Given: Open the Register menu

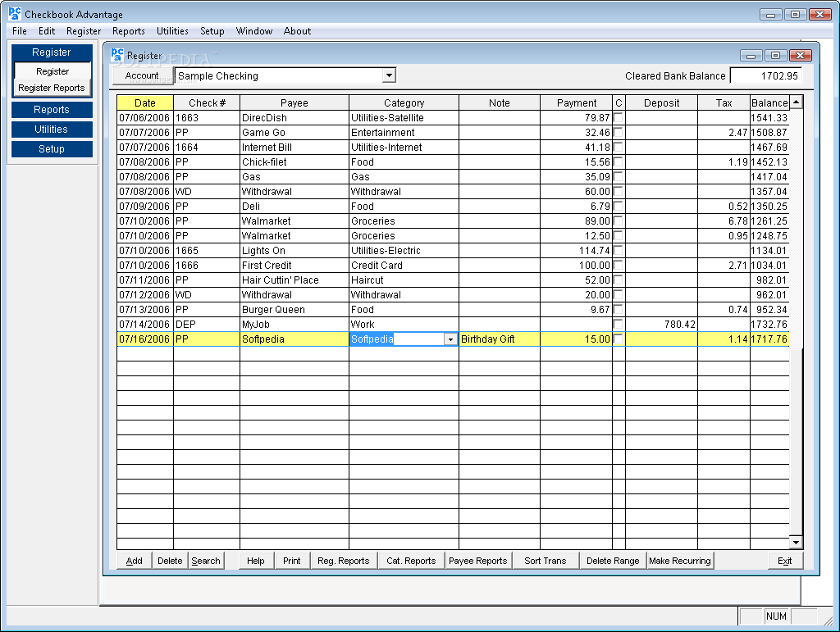Looking at the screenshot, I should click(84, 31).
